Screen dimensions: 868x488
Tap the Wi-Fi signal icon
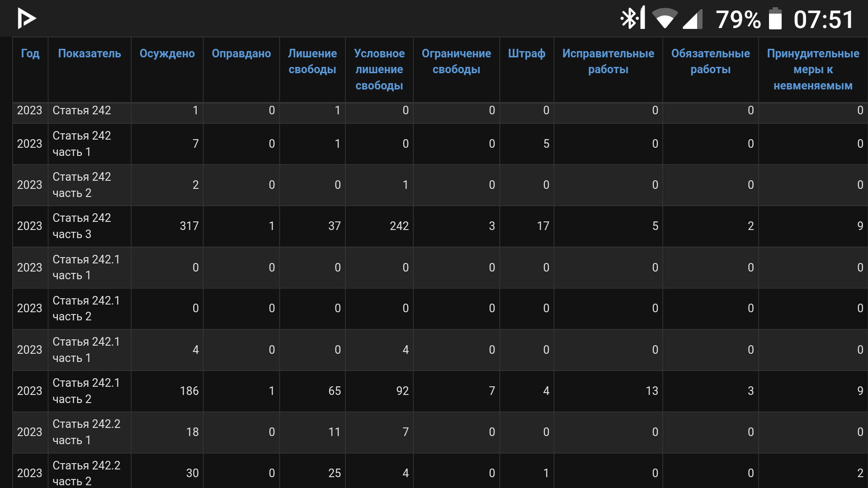(x=665, y=19)
